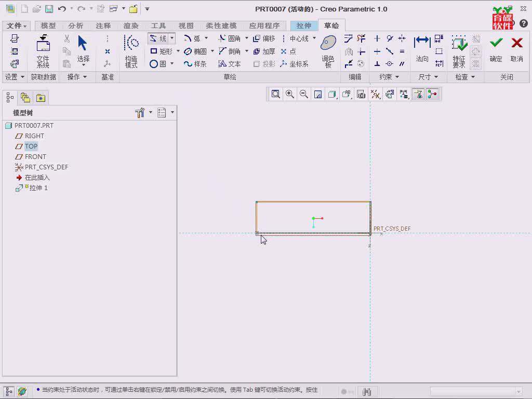532x399 pixels.
Task: Confirm sketch with OK (确定) button
Action: coord(496,49)
